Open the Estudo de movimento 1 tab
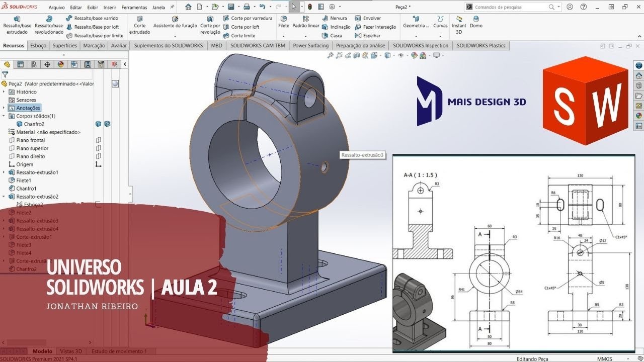 (x=119, y=351)
